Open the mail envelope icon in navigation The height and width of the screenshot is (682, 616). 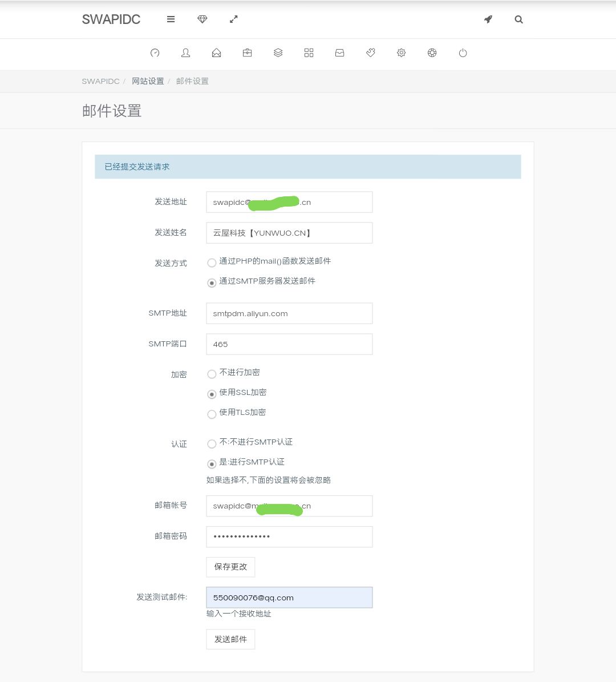[216, 53]
